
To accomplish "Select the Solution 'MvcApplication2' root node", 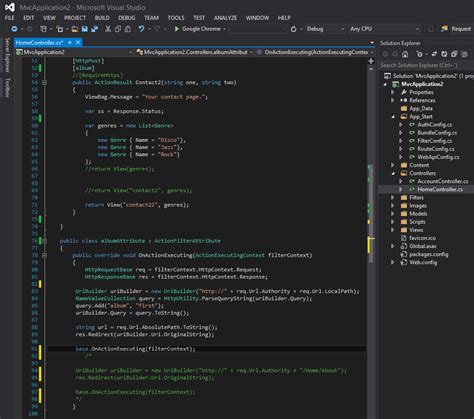I will pos(429,76).
